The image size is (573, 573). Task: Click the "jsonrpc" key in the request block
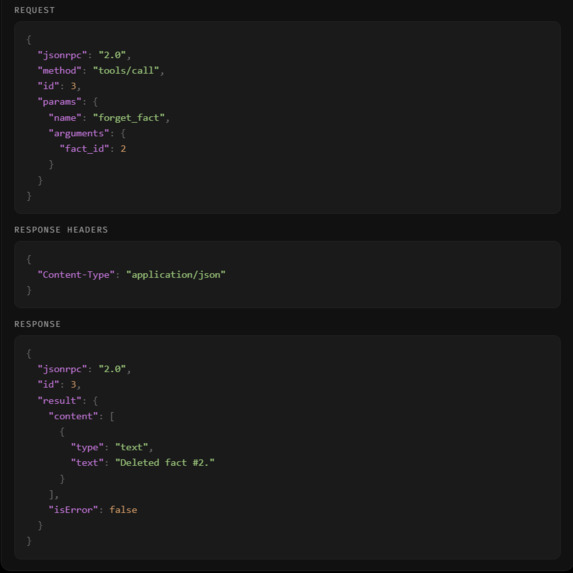[62, 55]
